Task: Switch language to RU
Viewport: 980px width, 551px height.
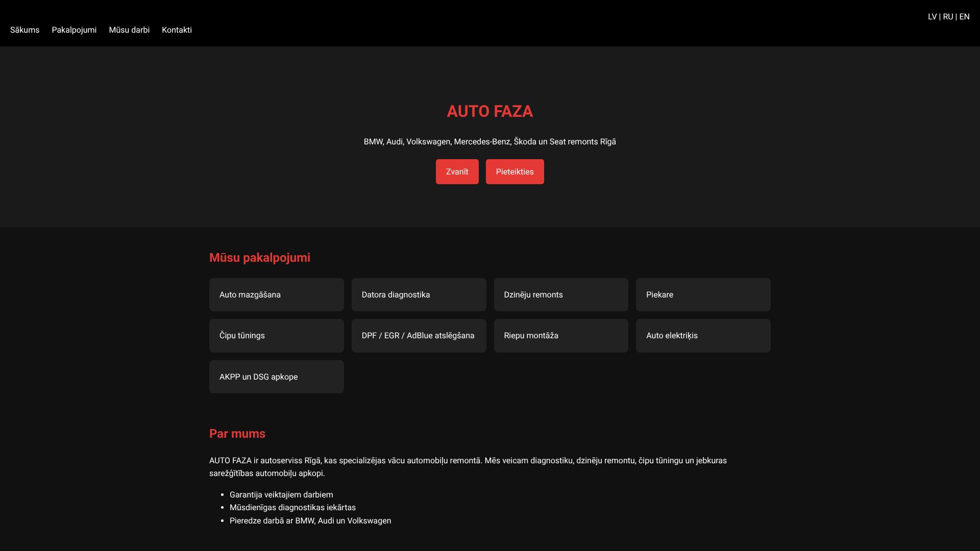Action: (948, 17)
